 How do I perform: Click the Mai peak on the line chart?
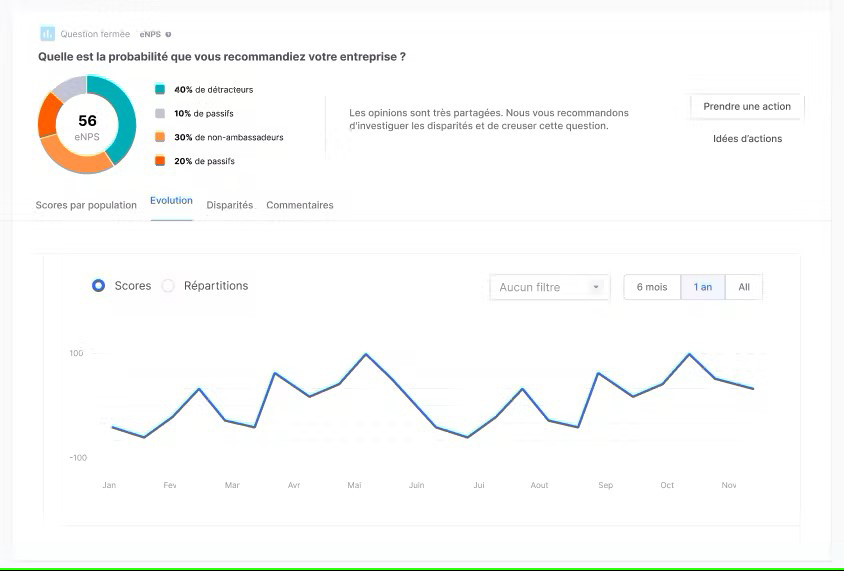[x=366, y=354]
